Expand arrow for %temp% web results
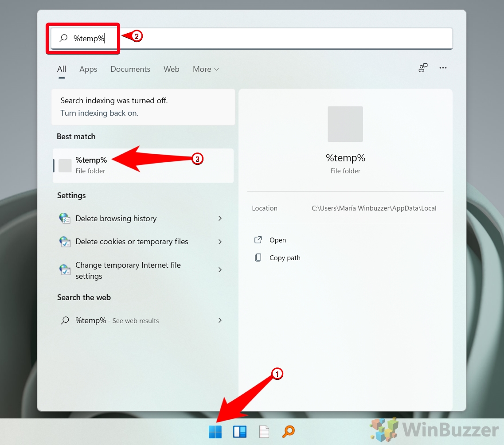This screenshot has height=445, width=504. (x=220, y=320)
